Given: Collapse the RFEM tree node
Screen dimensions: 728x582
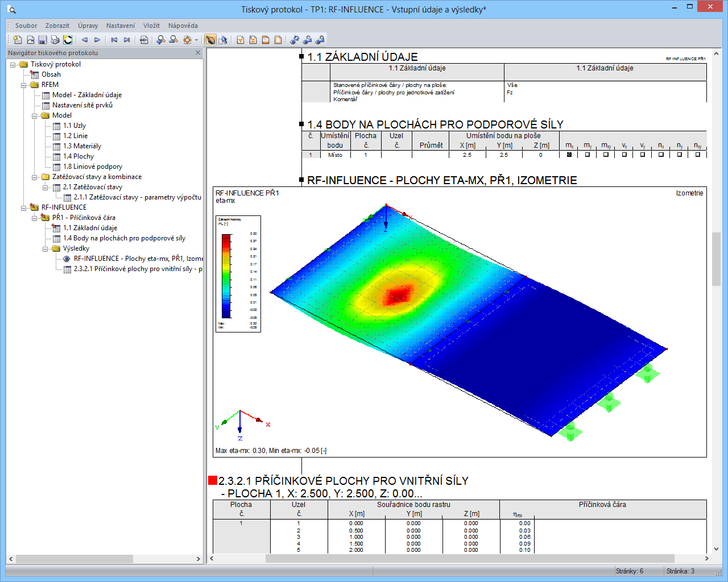Looking at the screenshot, I should tap(24, 85).
